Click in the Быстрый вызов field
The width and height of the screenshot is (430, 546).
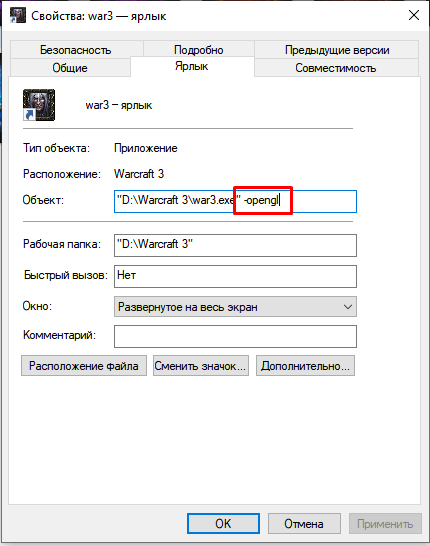coord(235,276)
